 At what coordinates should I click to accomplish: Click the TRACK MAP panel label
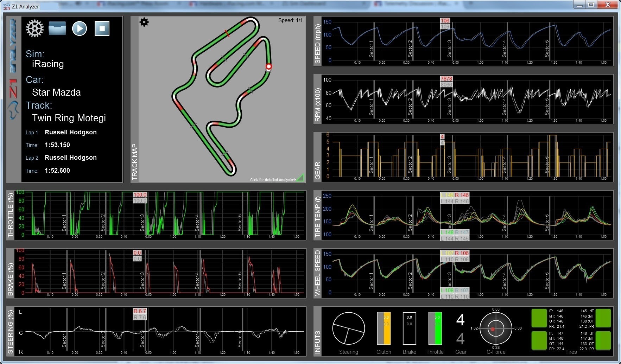pyautogui.click(x=134, y=162)
